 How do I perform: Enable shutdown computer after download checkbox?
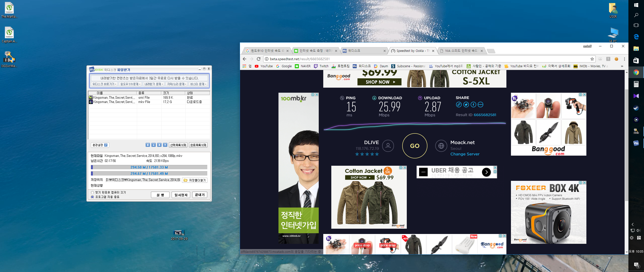pyautogui.click(x=93, y=192)
